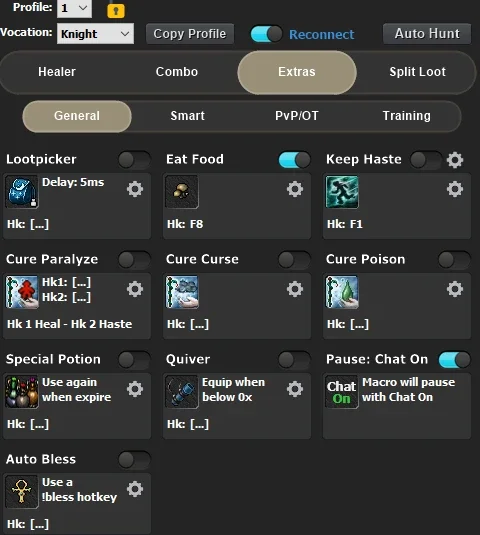
Task: Open the Profile number dropdown
Action: [x=74, y=8]
